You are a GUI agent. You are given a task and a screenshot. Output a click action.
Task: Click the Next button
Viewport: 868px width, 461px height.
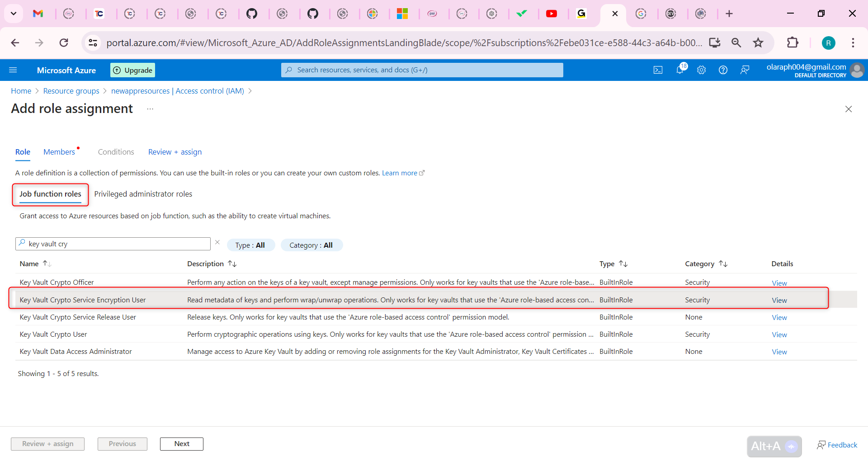(181, 444)
